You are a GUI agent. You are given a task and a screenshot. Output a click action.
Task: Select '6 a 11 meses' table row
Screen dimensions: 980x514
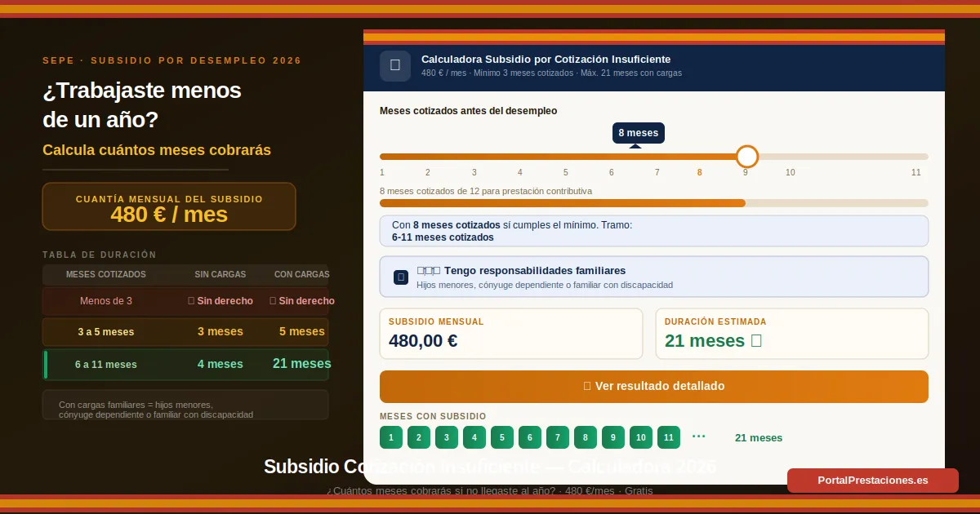click(185, 365)
